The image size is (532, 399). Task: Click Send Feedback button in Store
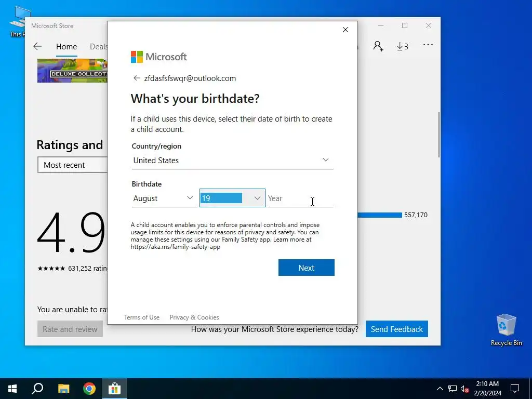396,329
